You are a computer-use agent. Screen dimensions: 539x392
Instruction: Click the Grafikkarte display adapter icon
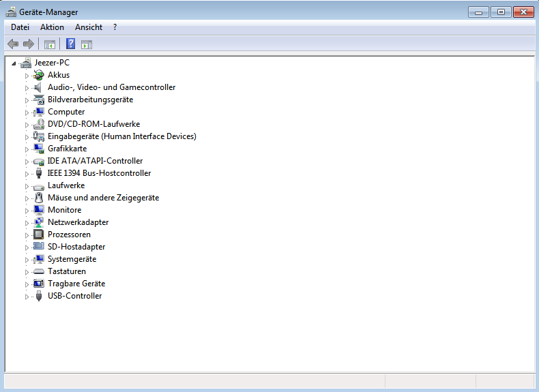click(39, 149)
